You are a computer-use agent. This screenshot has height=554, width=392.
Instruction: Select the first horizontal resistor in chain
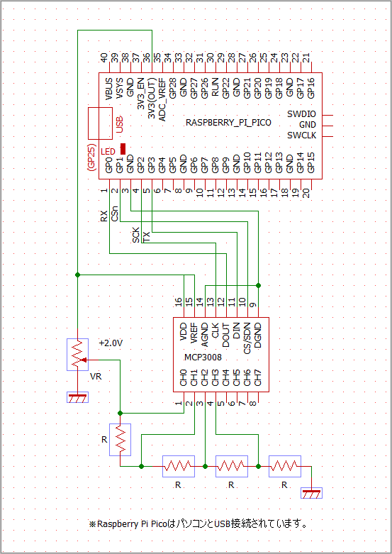pos(179,466)
